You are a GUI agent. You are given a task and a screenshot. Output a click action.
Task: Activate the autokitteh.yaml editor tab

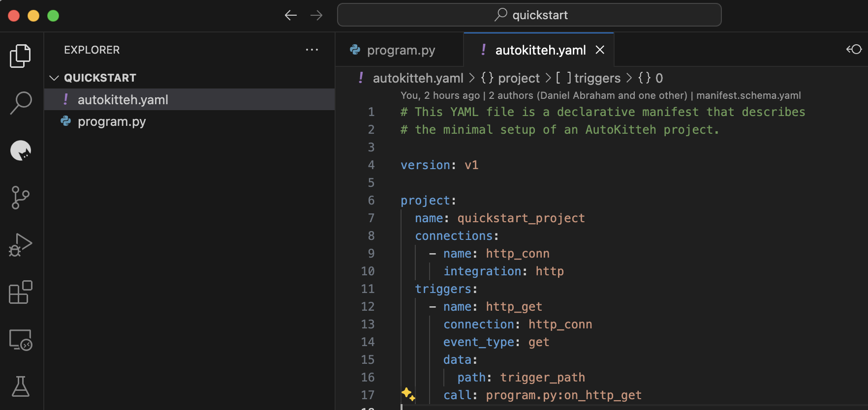pyautogui.click(x=540, y=50)
